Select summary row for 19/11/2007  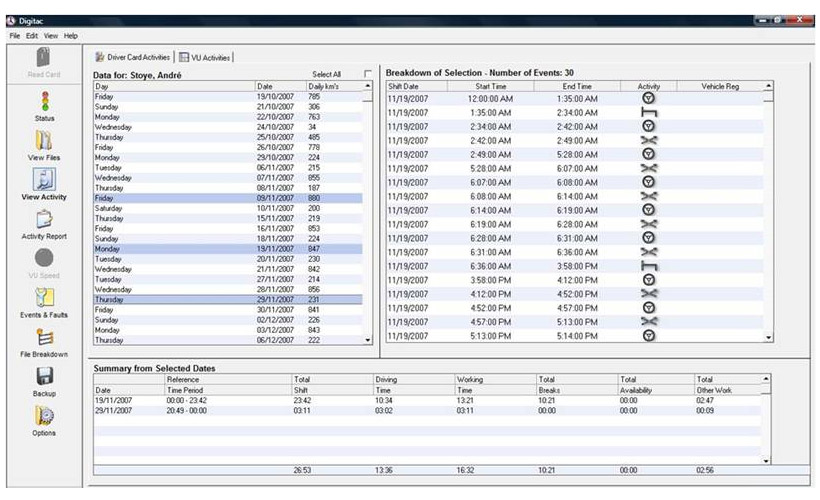pyautogui.click(x=427, y=401)
